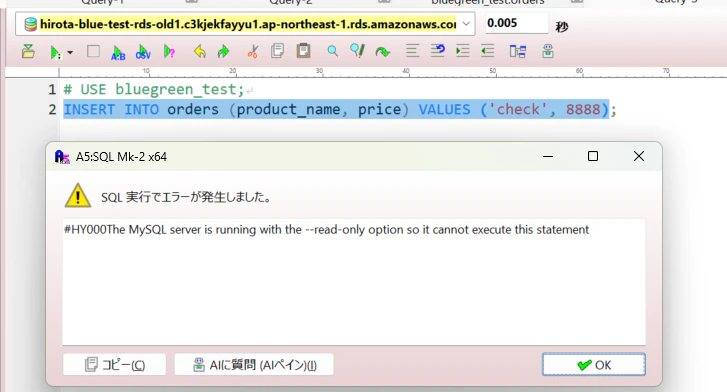
Task: Click the OK button in error dialog
Action: pyautogui.click(x=593, y=365)
